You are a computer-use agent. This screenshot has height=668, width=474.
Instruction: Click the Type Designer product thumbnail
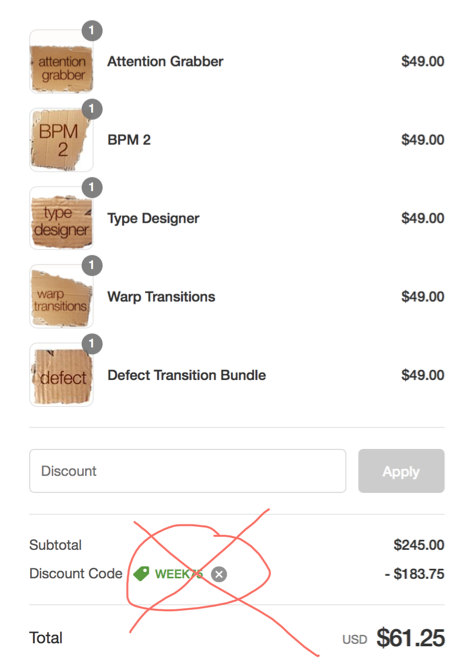[x=61, y=218]
